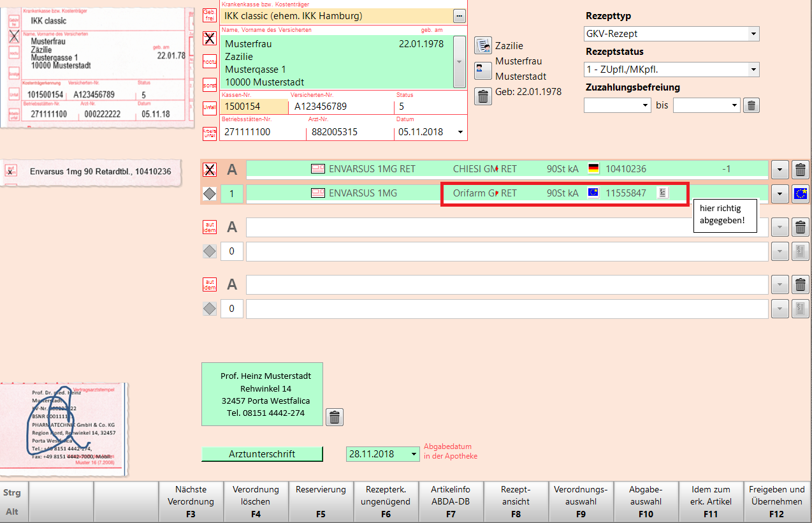
Task: Toggle the crossed aut idem box on the CHIESI row
Action: (x=209, y=170)
